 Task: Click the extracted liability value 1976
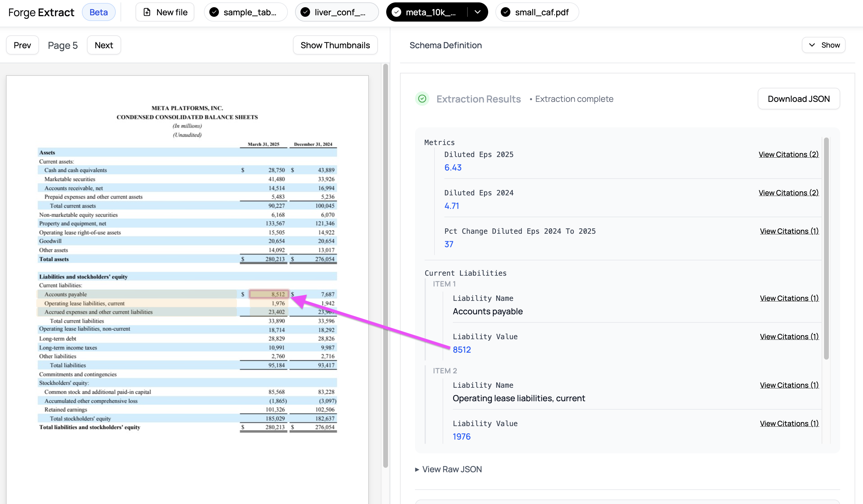tap(462, 437)
